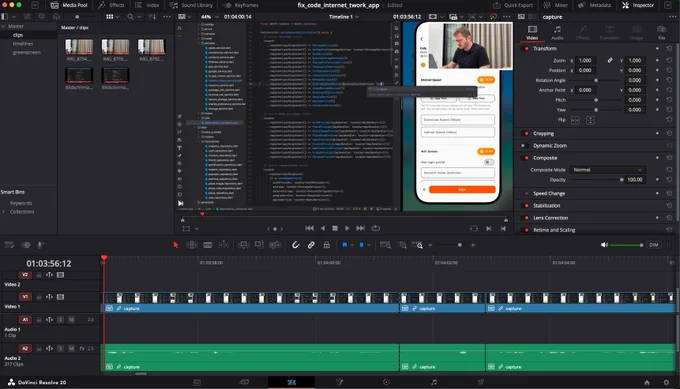This screenshot has height=389, width=680.
Task: Select the arrow Selection Mode tool
Action: click(x=176, y=245)
